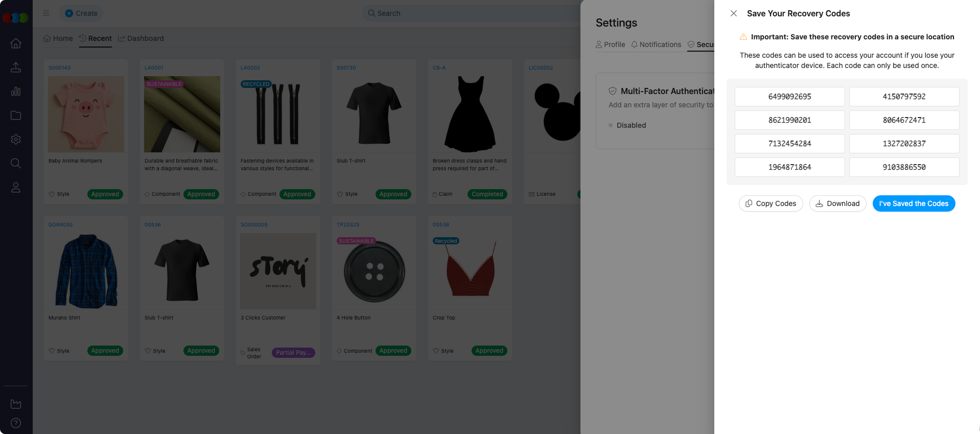Open the Baby Animal Rompers thumbnail
The width and height of the screenshot is (980, 434).
tap(86, 114)
